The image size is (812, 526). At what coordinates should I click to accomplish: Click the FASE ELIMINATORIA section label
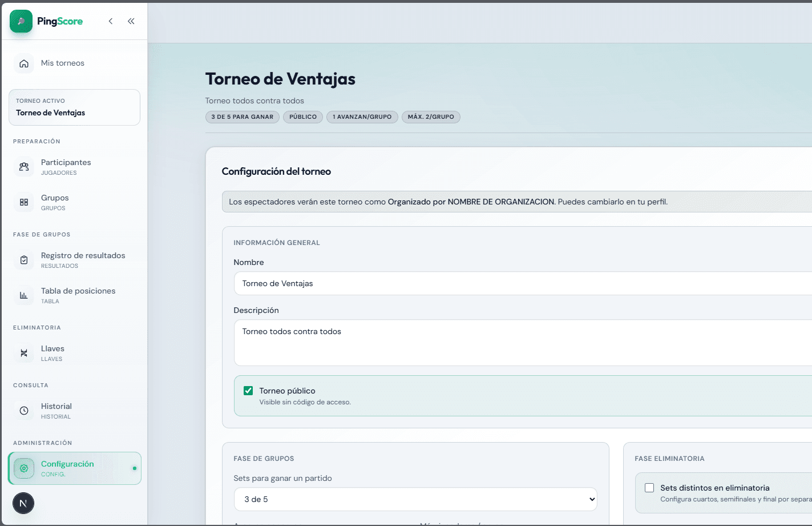coord(669,459)
